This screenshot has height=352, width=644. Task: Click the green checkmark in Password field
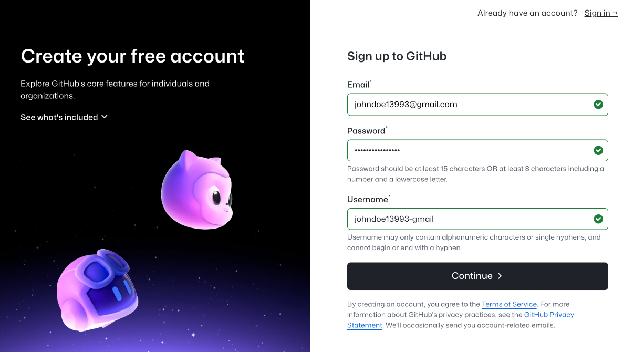tap(598, 151)
